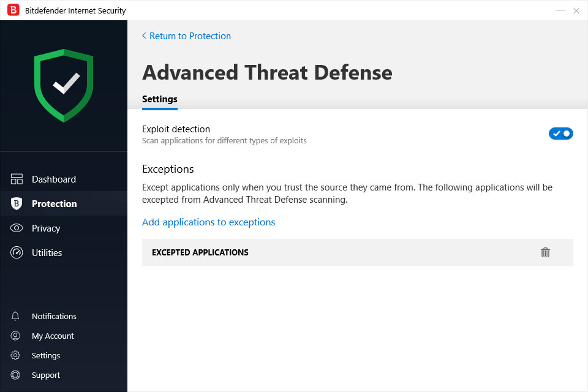Click the green shield status icon

[x=64, y=85]
